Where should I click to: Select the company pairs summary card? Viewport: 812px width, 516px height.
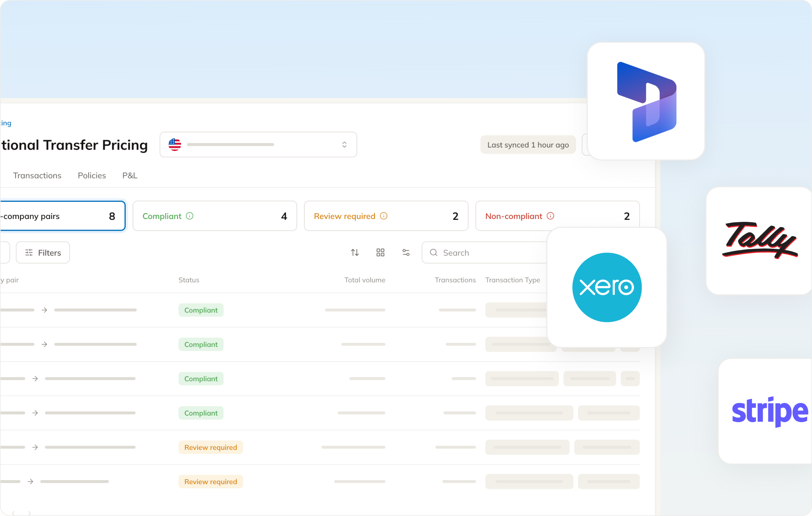(x=62, y=216)
